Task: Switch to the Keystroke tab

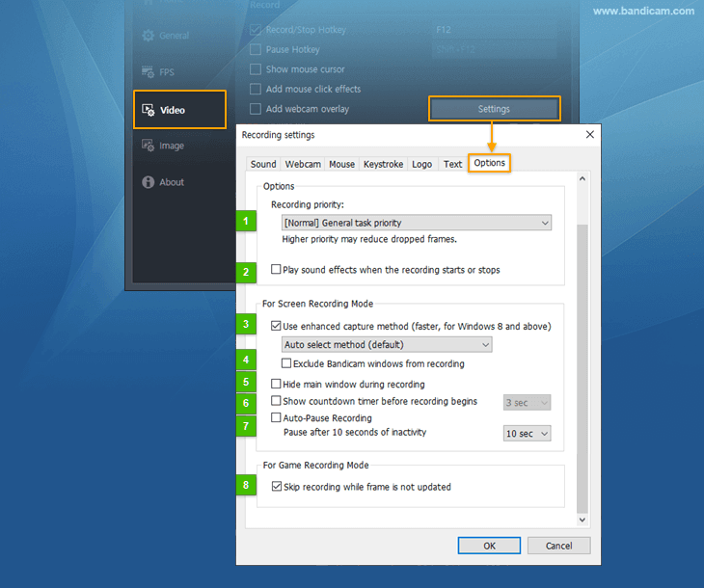Action: [383, 164]
